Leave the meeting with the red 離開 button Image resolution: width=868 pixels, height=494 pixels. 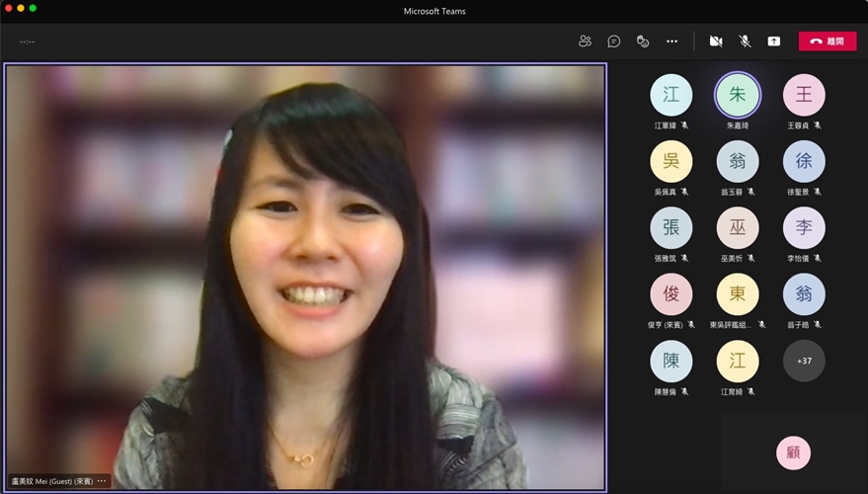click(x=827, y=41)
